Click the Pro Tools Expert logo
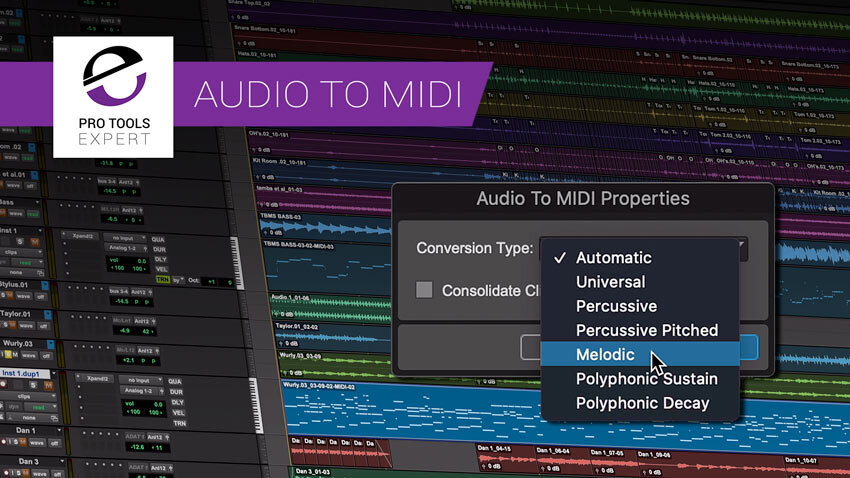850x478 pixels. tap(113, 97)
